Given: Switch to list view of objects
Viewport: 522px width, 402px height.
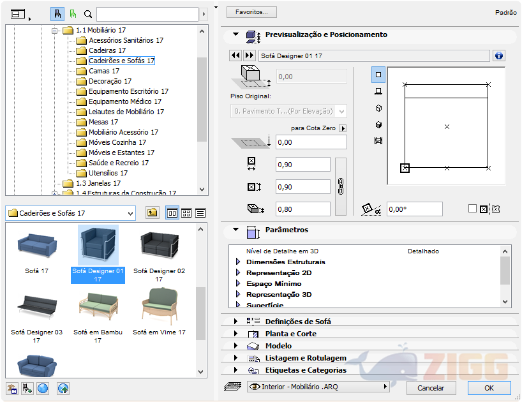Looking at the screenshot, I should [200, 213].
